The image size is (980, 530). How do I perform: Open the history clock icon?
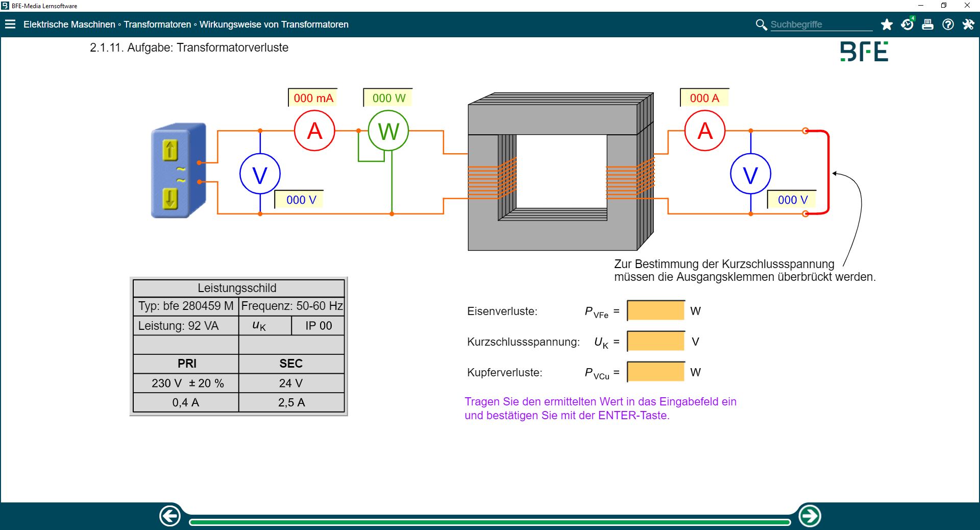pos(907,25)
